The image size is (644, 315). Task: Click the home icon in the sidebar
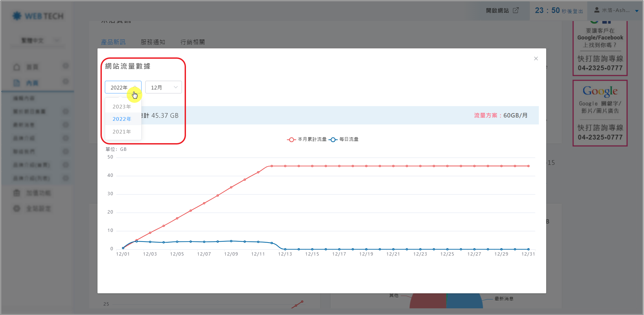pyautogui.click(x=17, y=67)
